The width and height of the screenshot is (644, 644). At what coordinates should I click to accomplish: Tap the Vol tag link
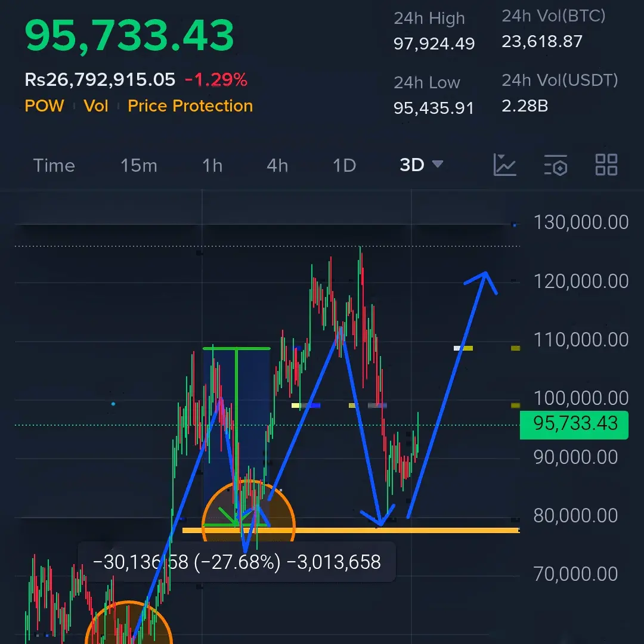click(x=95, y=106)
